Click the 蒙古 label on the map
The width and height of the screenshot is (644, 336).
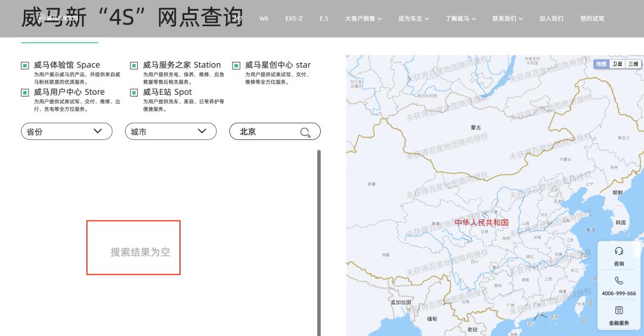coord(476,127)
